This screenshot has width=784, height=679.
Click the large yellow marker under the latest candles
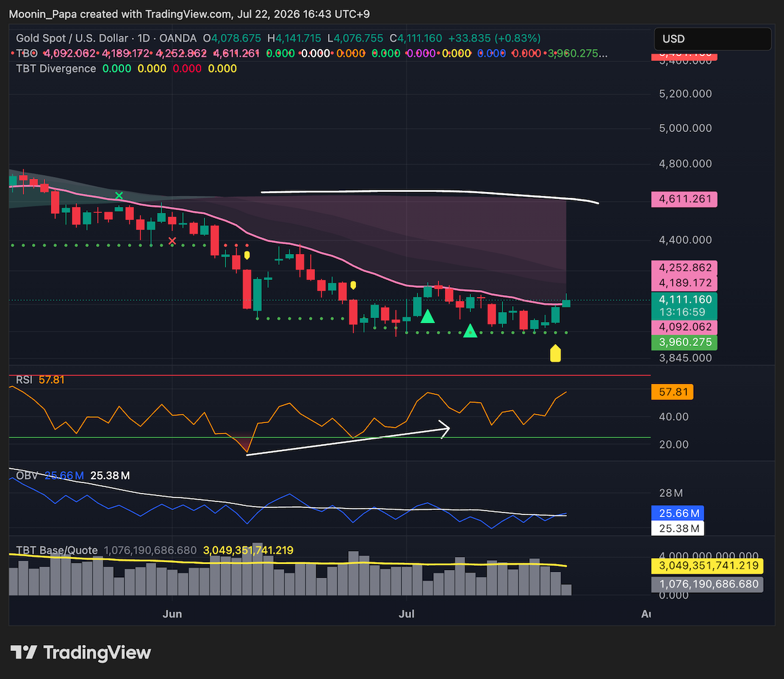[x=555, y=353]
